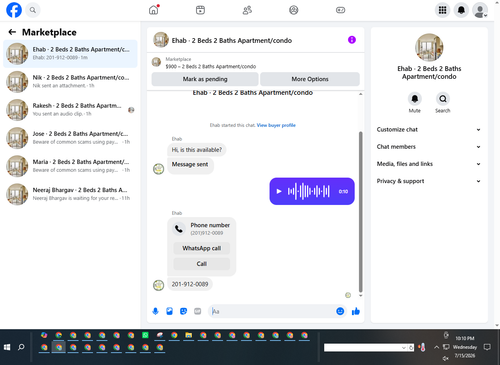Click the chat scrollbar track

pyautogui.click(x=360, y=195)
